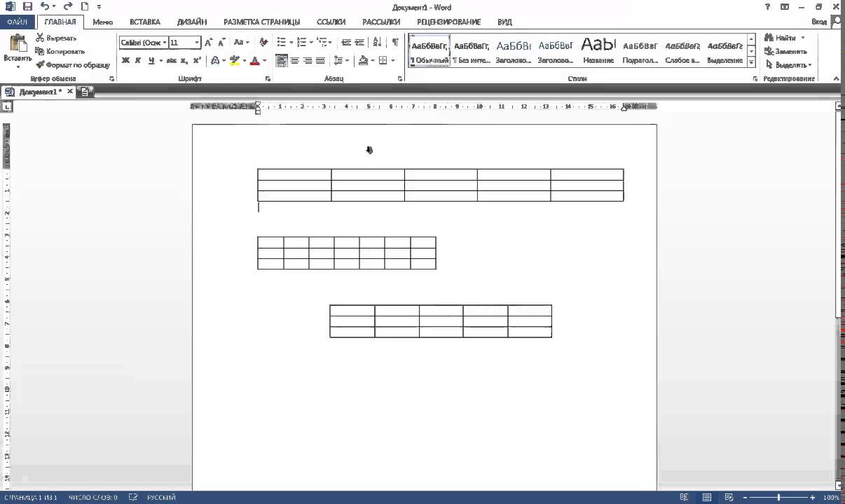Sort the selected text
This screenshot has height=504, width=845.
(x=378, y=43)
